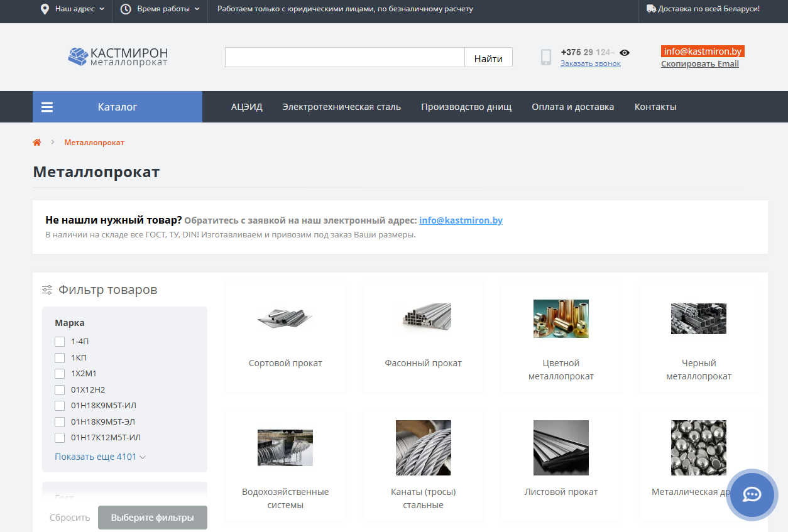
Task: Open Сортовой прокат category image
Action: click(x=285, y=319)
